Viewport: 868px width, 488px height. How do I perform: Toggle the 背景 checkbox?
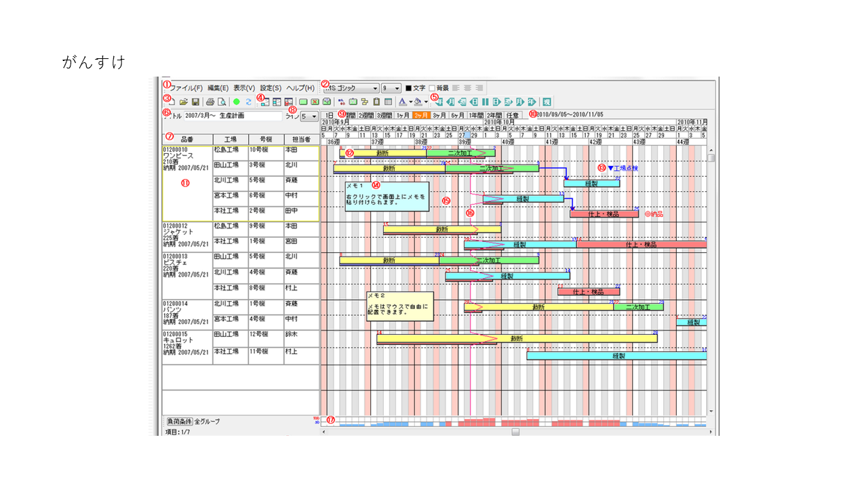pyautogui.click(x=432, y=87)
